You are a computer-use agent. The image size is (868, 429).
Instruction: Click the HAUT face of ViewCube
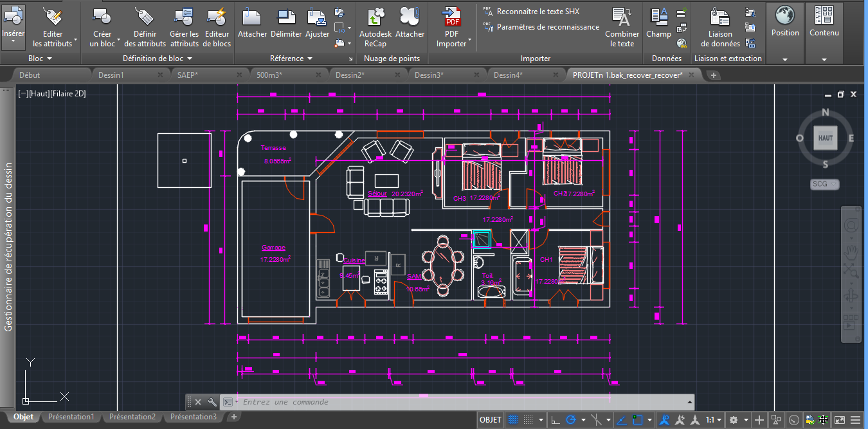click(x=826, y=138)
